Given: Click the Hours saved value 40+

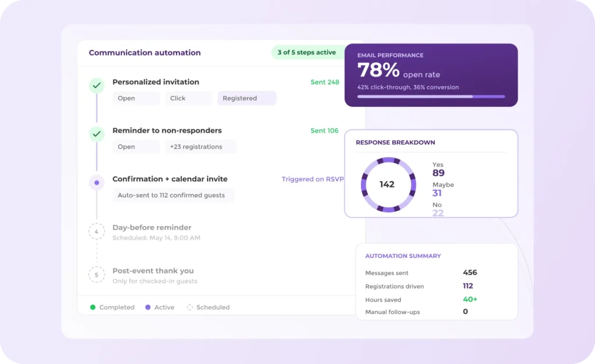Looking at the screenshot, I should click(469, 300).
